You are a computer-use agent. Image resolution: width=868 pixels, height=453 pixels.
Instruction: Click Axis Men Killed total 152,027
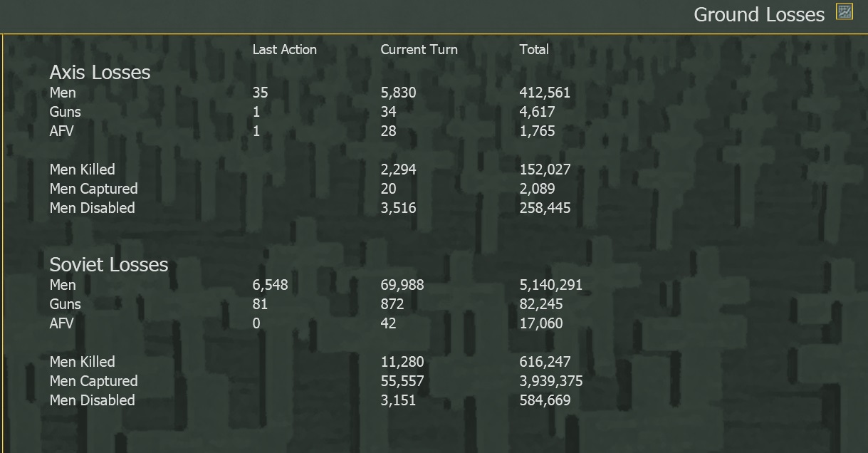click(545, 170)
